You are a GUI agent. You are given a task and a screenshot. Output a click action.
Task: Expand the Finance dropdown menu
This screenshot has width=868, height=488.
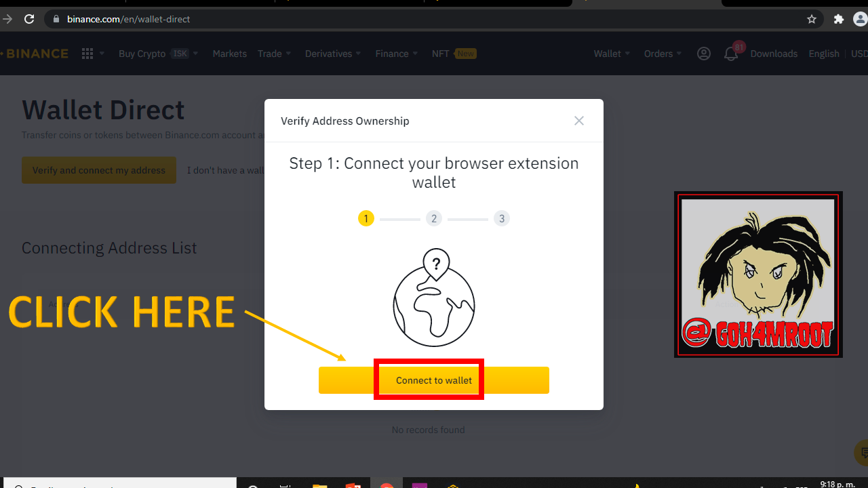pyautogui.click(x=397, y=54)
